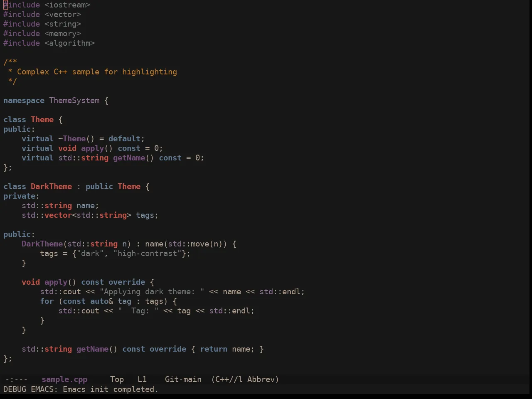Click the "tags;" member variable declaration
This screenshot has width=532, height=399.
tap(147, 215)
